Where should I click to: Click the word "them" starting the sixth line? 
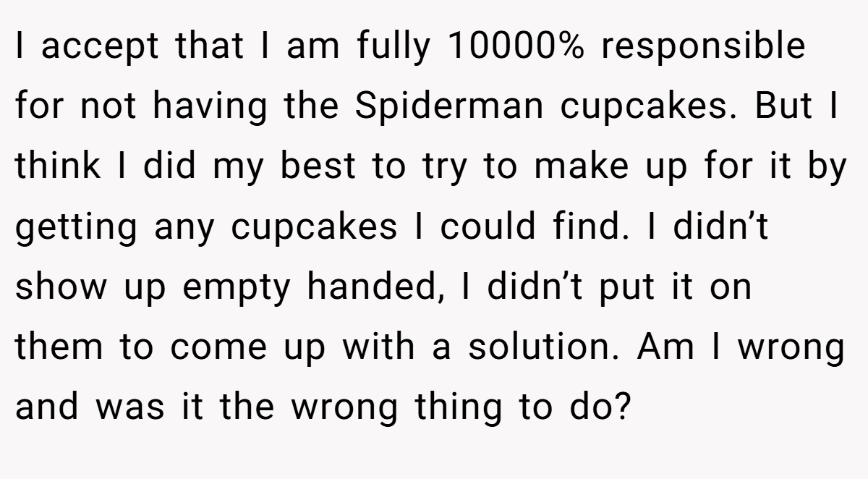[59, 347]
